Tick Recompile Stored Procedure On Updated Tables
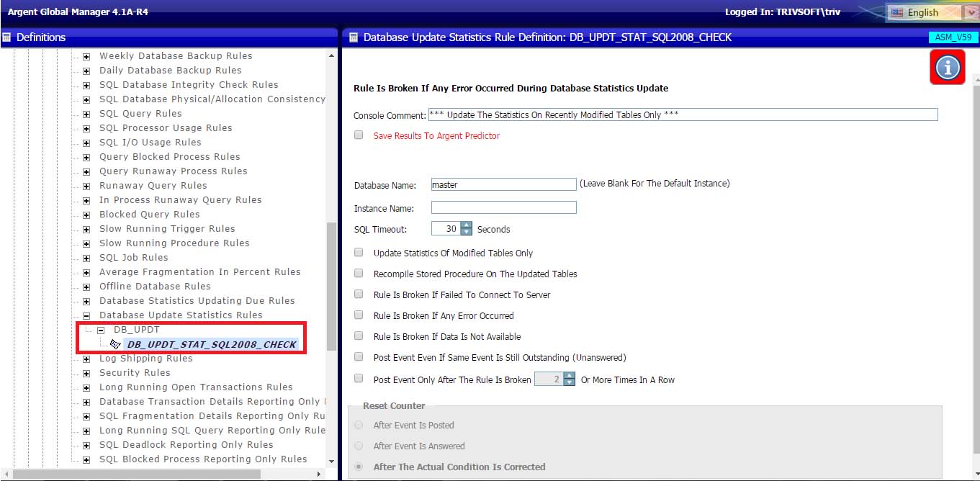This screenshot has height=481, width=980. click(x=359, y=274)
